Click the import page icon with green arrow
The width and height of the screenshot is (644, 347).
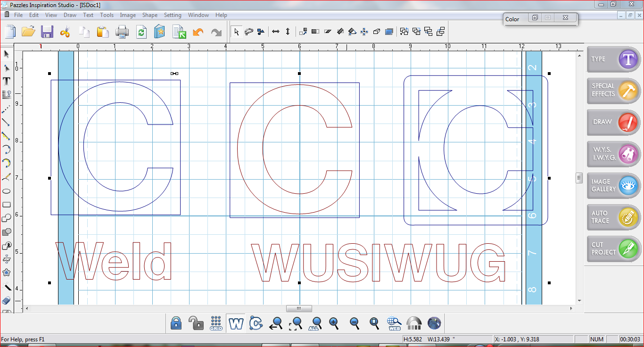(179, 32)
